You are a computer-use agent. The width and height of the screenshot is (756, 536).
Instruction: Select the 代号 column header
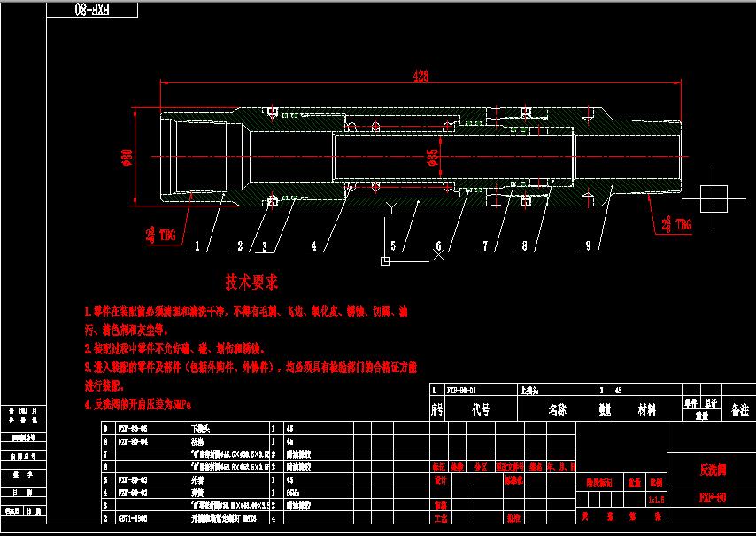click(481, 409)
